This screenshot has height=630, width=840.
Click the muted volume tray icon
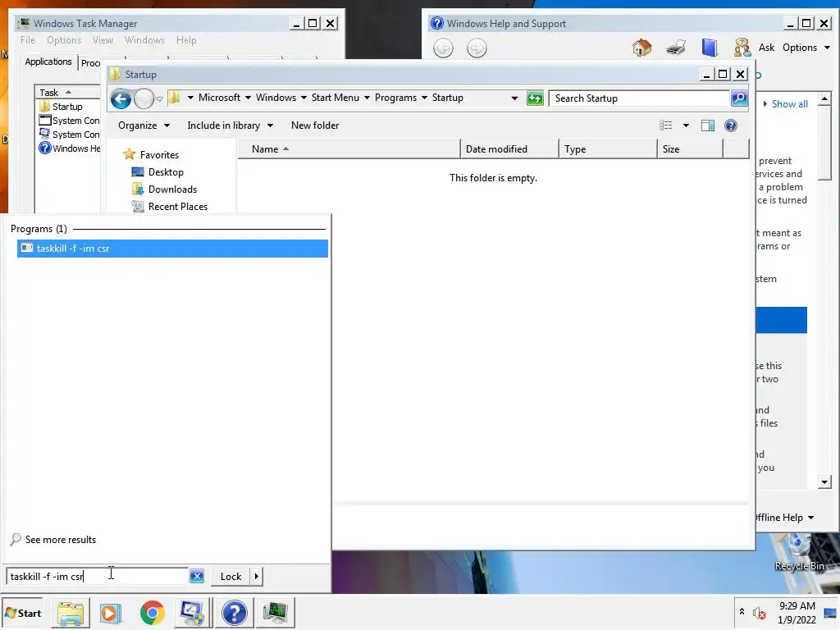click(759, 613)
